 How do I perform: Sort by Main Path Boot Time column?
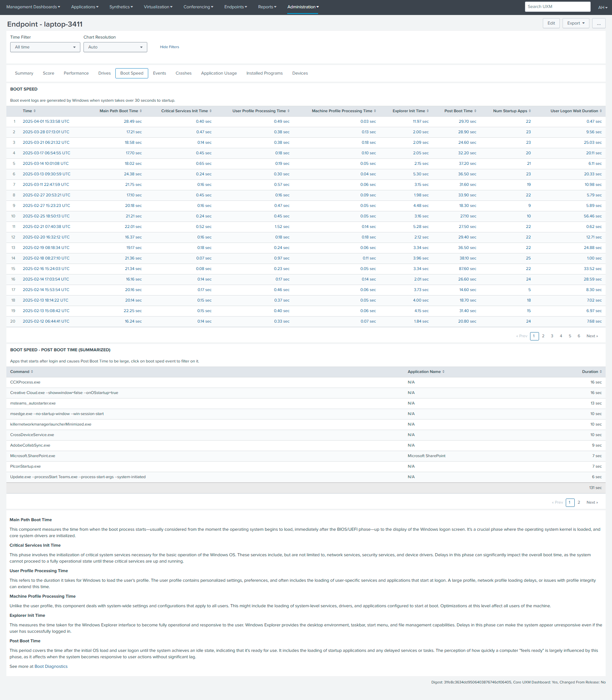click(x=120, y=111)
